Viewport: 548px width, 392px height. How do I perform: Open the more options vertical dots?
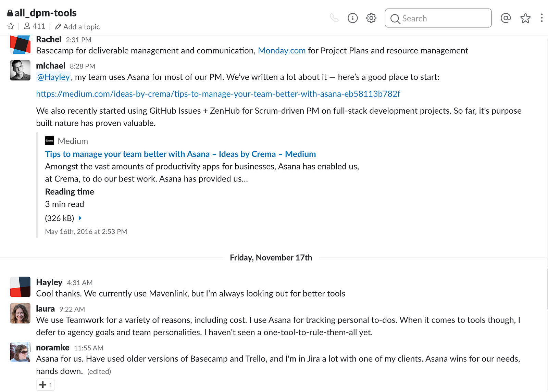point(541,18)
